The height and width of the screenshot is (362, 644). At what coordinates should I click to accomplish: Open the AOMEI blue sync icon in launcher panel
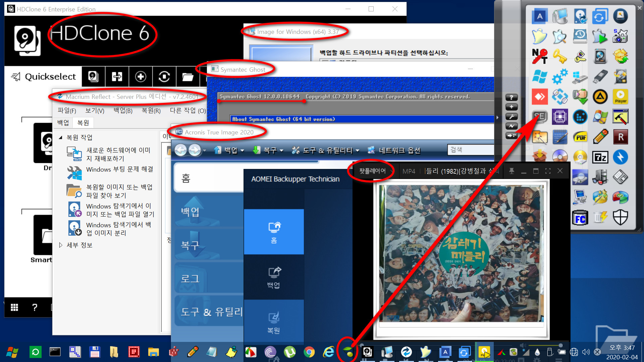tap(600, 16)
